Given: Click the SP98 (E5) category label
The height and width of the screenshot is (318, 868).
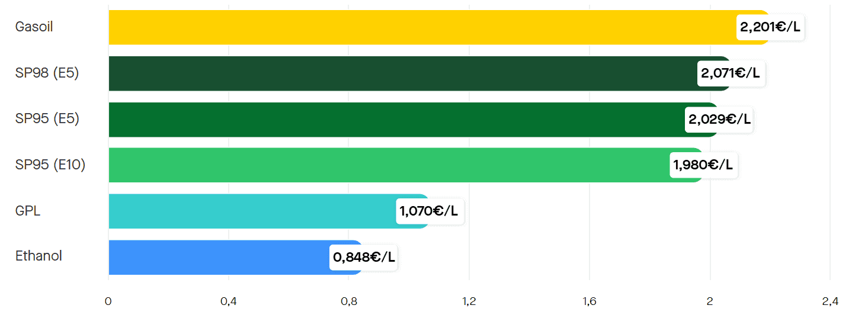Looking at the screenshot, I should pyautogui.click(x=47, y=73).
